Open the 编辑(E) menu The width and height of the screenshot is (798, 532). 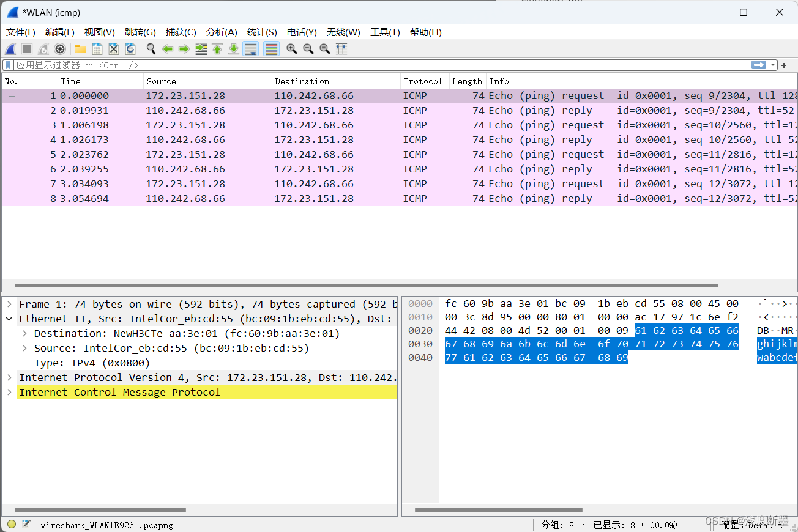click(60, 32)
